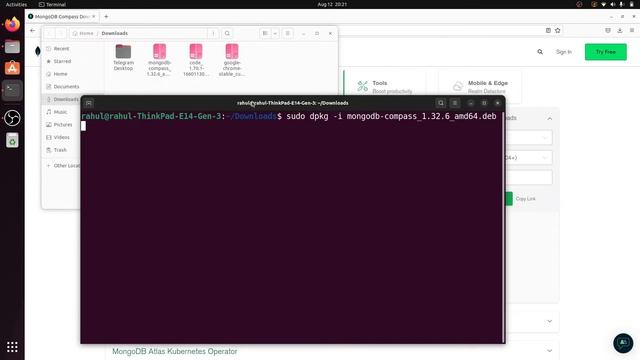Viewport: 640px width, 360px height.
Task: Open the system volume indicator in the top bar
Action: tap(613, 4)
